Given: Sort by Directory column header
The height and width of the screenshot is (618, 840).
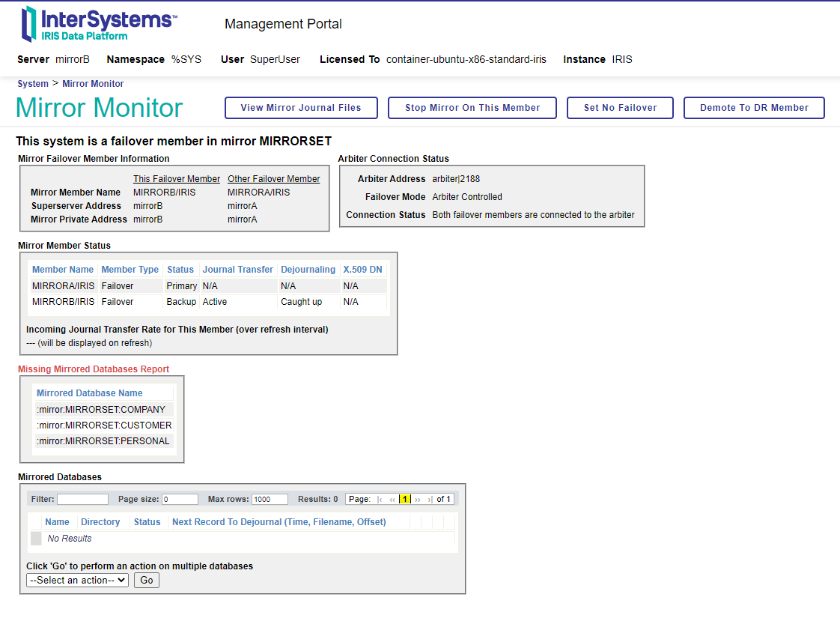Looking at the screenshot, I should pos(100,522).
